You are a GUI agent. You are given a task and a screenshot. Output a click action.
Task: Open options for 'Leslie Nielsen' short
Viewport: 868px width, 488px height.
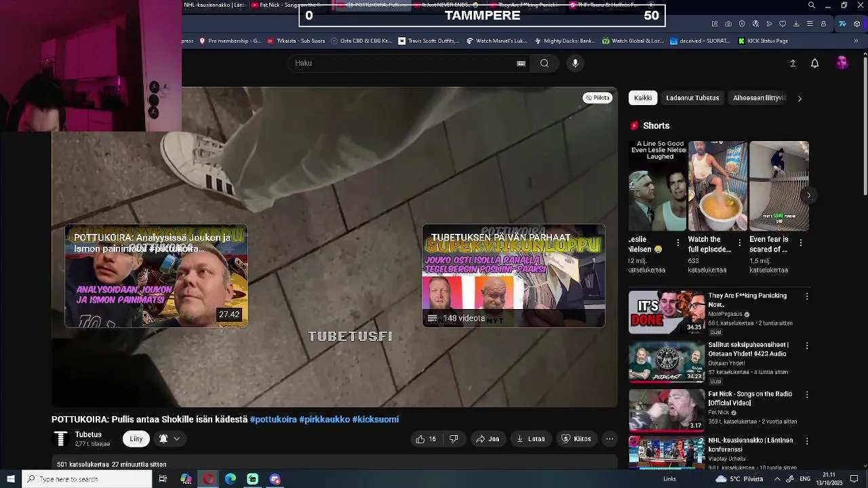[678, 243]
